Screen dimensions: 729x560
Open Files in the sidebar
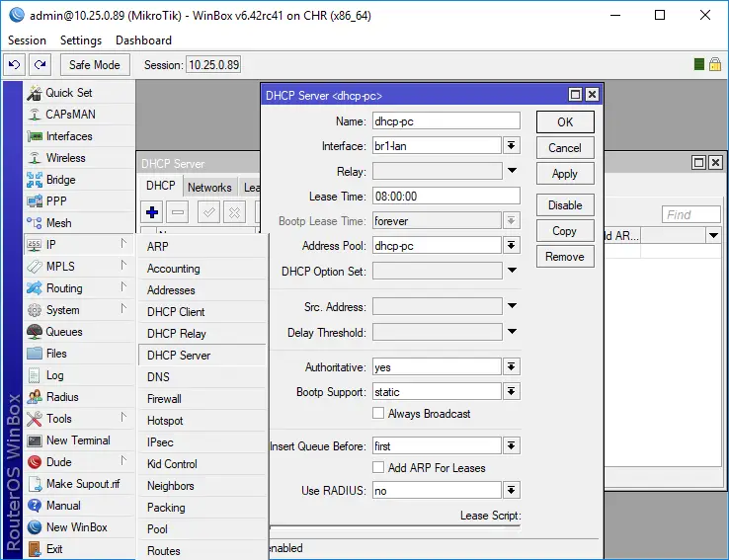pyautogui.click(x=79, y=354)
